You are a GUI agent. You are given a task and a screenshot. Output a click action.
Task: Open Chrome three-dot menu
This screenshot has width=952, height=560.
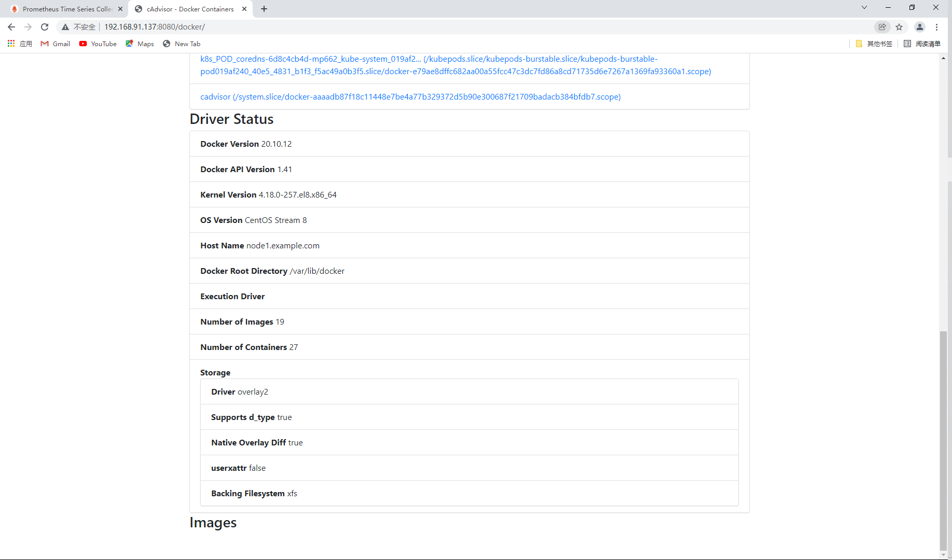pos(936,27)
